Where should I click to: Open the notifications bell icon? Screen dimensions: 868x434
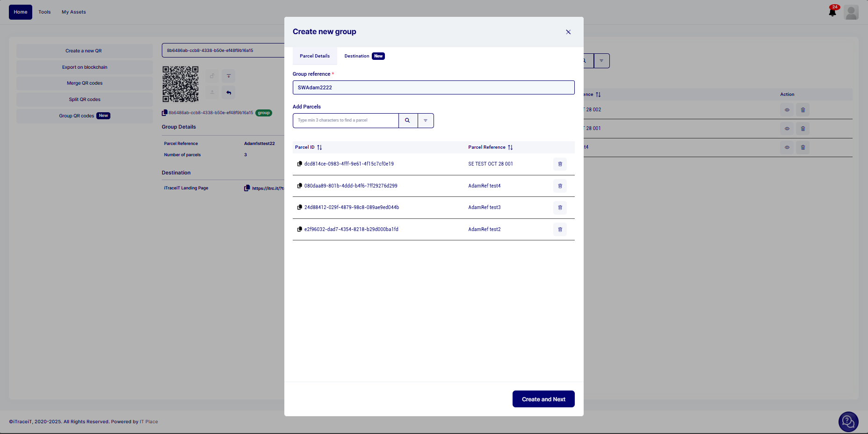[832, 12]
